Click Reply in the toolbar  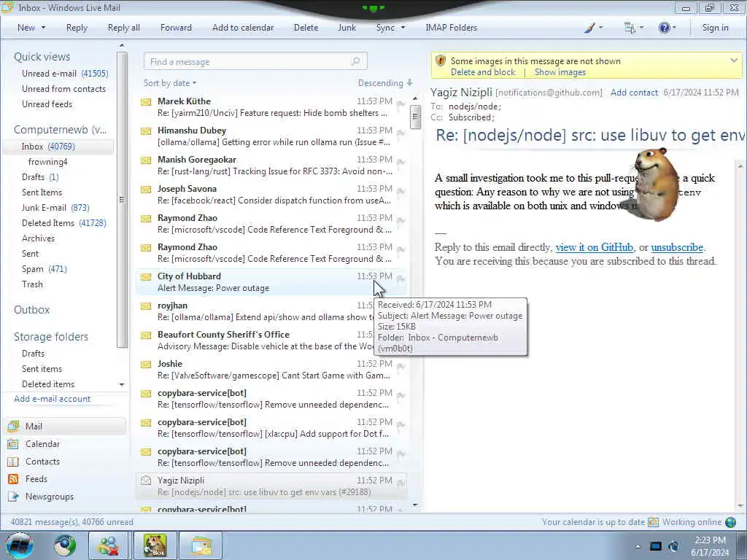pos(77,28)
